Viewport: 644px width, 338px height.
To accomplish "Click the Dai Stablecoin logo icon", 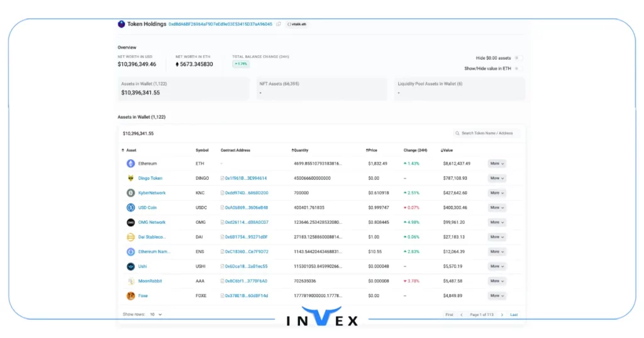I will tap(131, 237).
